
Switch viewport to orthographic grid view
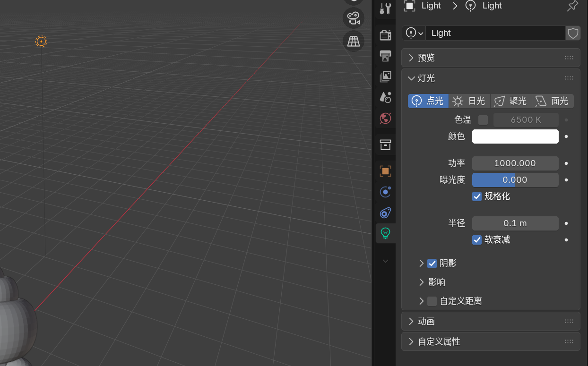[353, 41]
